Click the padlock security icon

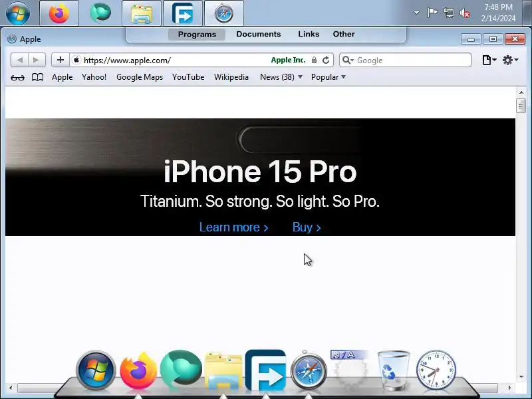[314, 60]
